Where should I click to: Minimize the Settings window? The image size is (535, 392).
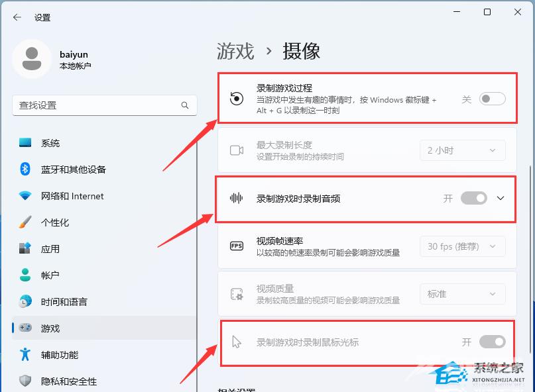[457, 12]
